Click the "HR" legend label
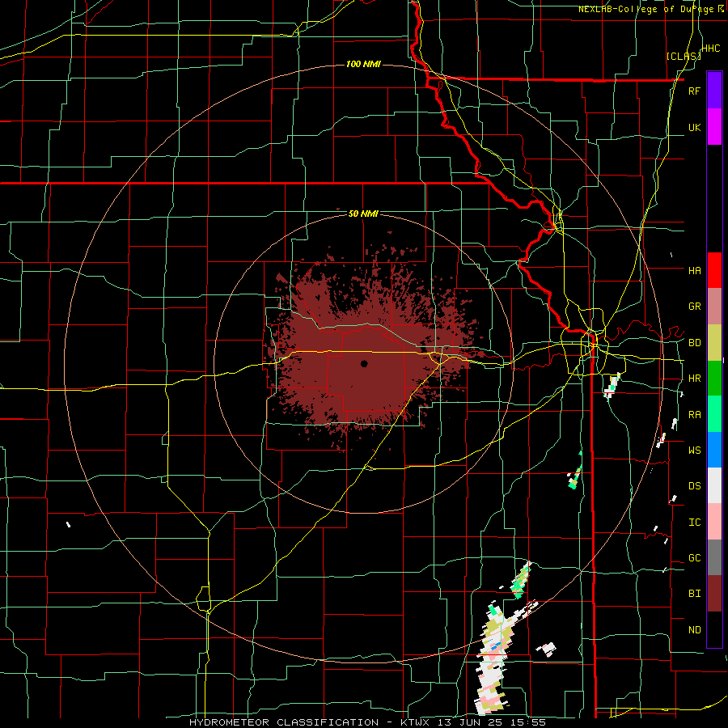 point(694,379)
